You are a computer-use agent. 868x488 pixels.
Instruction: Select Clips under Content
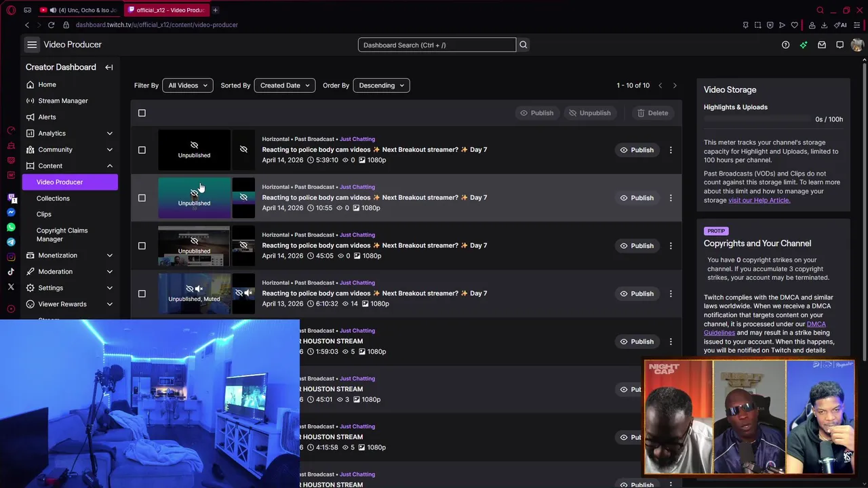[x=44, y=214]
